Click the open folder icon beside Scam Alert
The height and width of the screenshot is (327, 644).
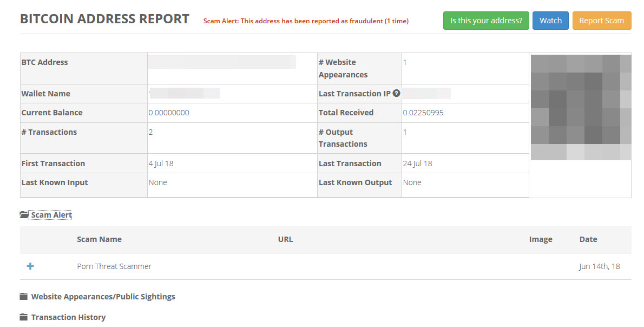pyautogui.click(x=24, y=215)
